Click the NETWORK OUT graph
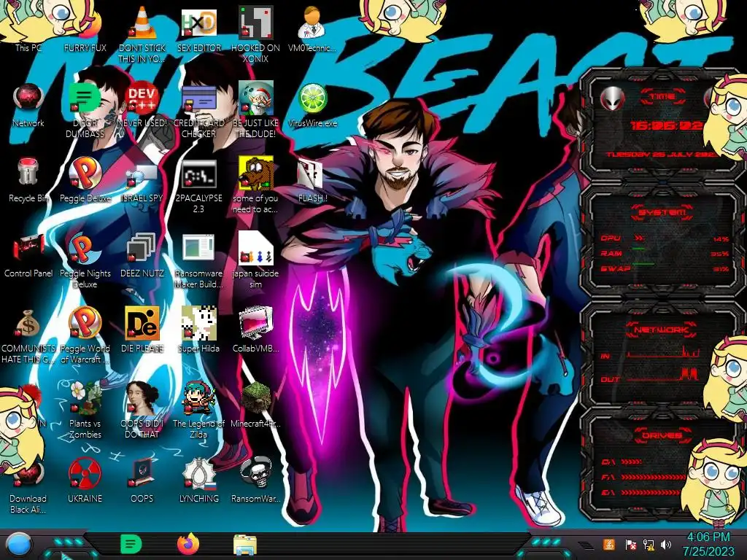This screenshot has width=747, height=560. click(x=664, y=376)
